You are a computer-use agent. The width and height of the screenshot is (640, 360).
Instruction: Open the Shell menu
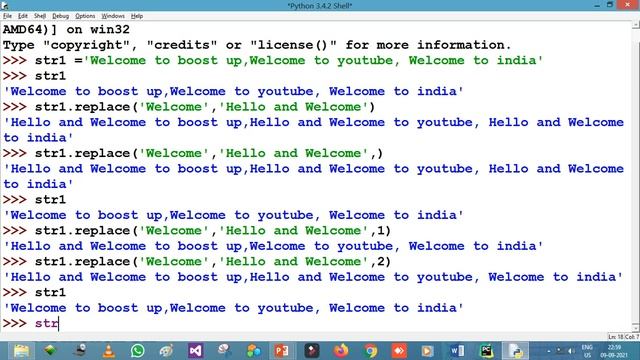(x=40, y=16)
